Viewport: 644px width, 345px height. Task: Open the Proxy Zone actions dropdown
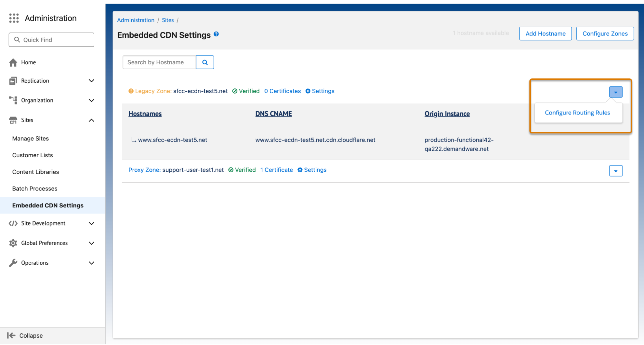coord(616,171)
